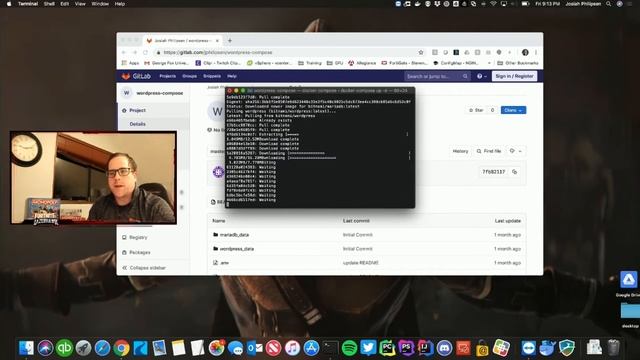Open QuickBooks in the dock
Screen dimensions: 640x360
pyautogui.click(x=64, y=348)
